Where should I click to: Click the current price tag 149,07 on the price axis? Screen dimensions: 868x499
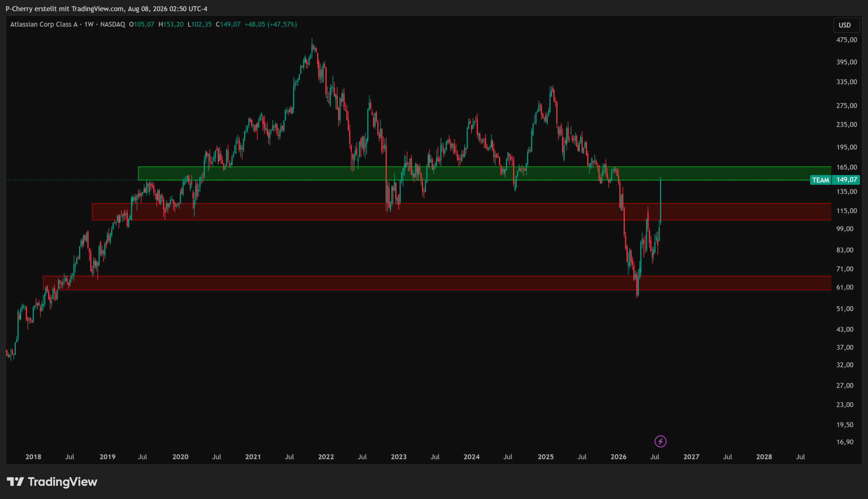pyautogui.click(x=846, y=180)
